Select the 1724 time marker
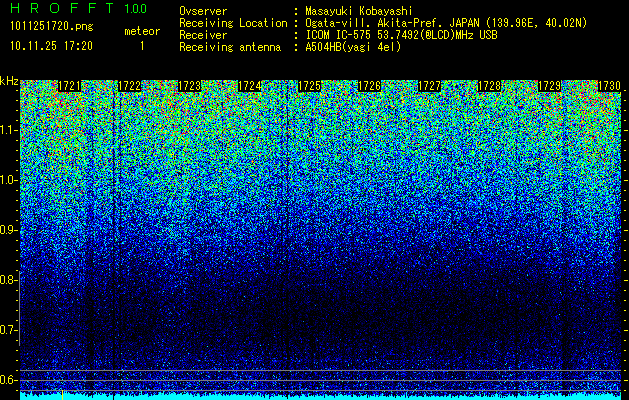This screenshot has height=400, width=629. 250,86
